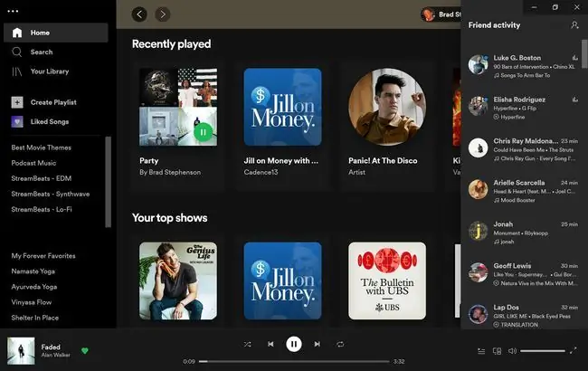Screen dimensions: 588x371
Task: Click the Friend activity scrollbar
Action: [x=584, y=54]
